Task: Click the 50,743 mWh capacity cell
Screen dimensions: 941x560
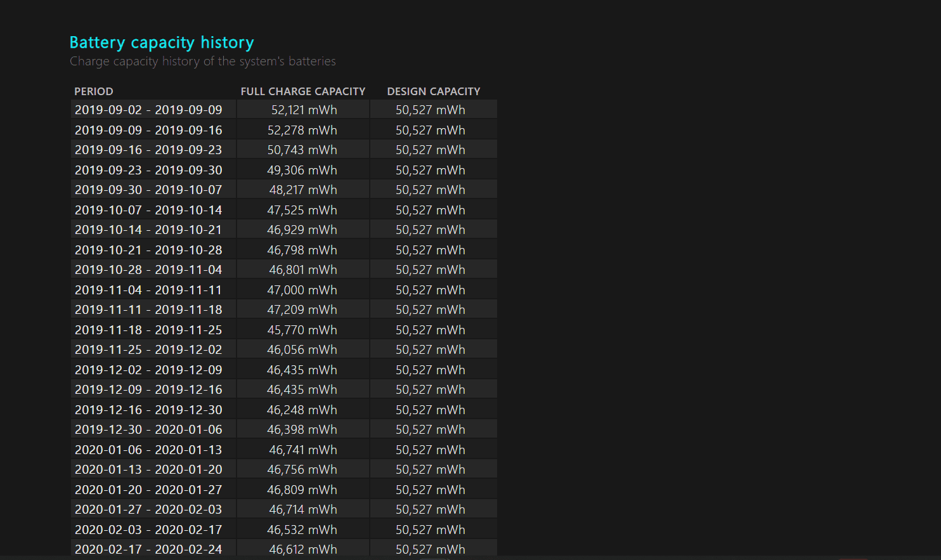Action: 302,150
